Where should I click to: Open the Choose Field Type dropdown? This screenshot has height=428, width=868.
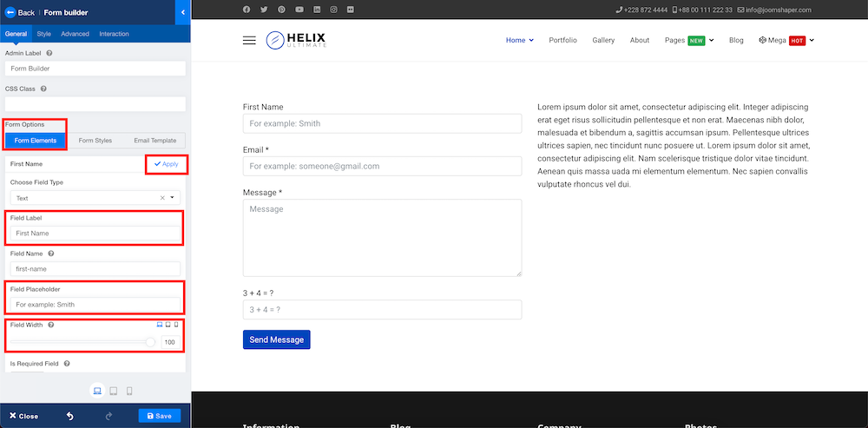(x=95, y=198)
